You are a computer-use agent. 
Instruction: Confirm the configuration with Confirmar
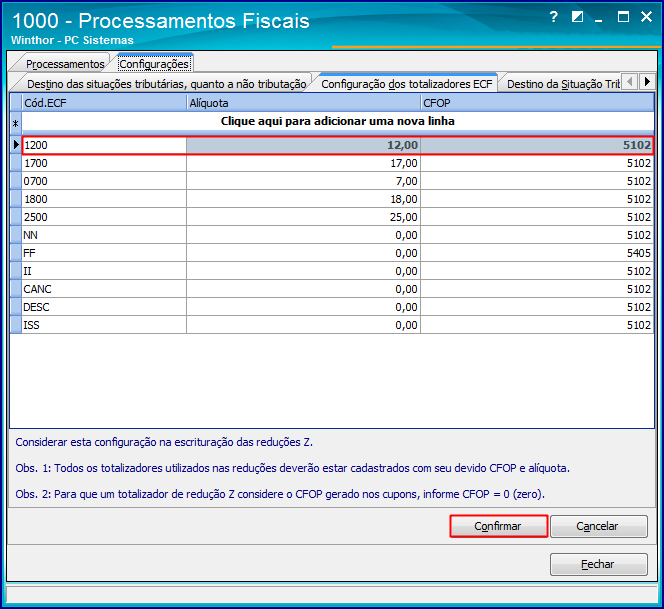click(x=498, y=526)
